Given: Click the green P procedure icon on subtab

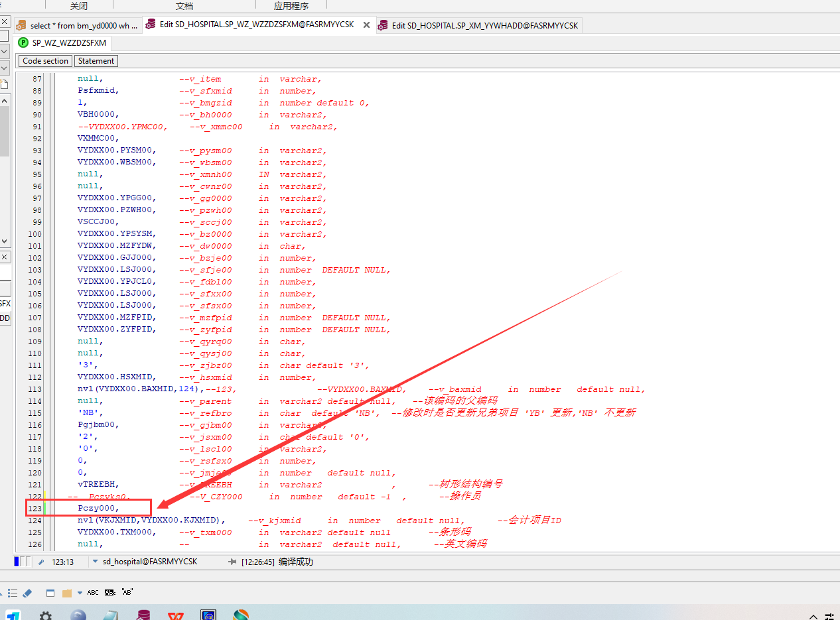Looking at the screenshot, I should click(24, 43).
